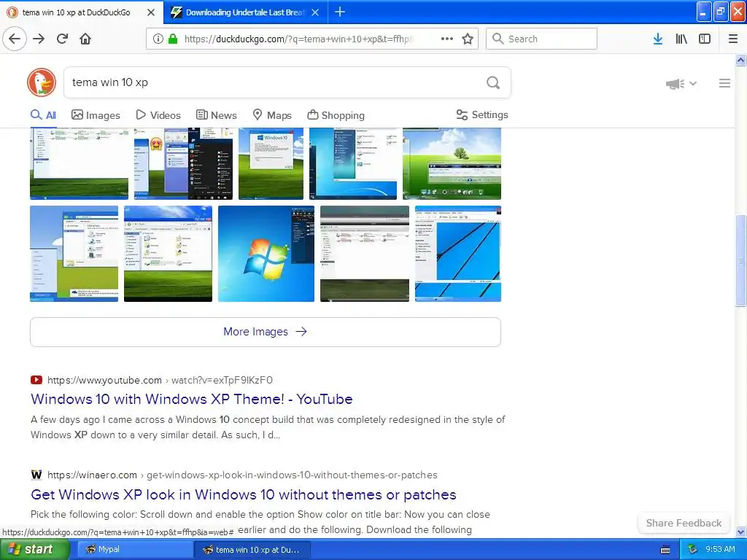Click the winaero W favicon
The image size is (747, 560).
point(36,475)
